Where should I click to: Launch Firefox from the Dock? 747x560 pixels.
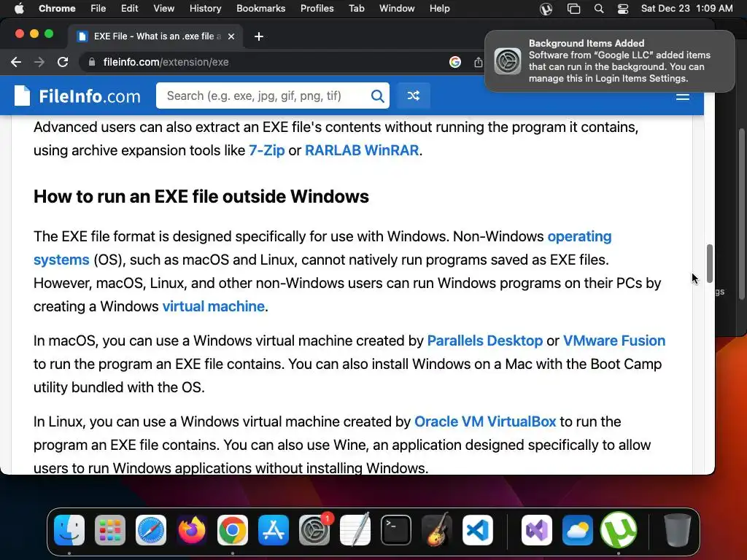coord(192,530)
